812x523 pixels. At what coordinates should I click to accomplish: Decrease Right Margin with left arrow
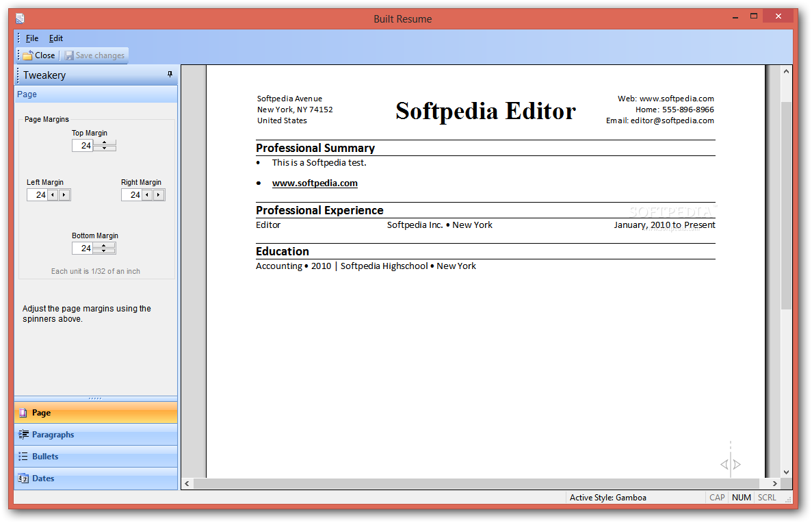click(x=148, y=195)
